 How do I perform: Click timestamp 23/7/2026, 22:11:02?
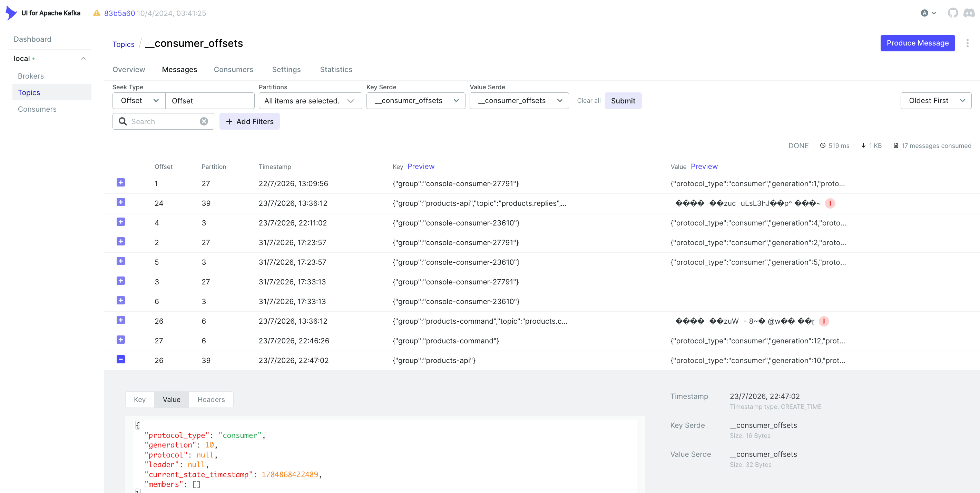coord(293,223)
